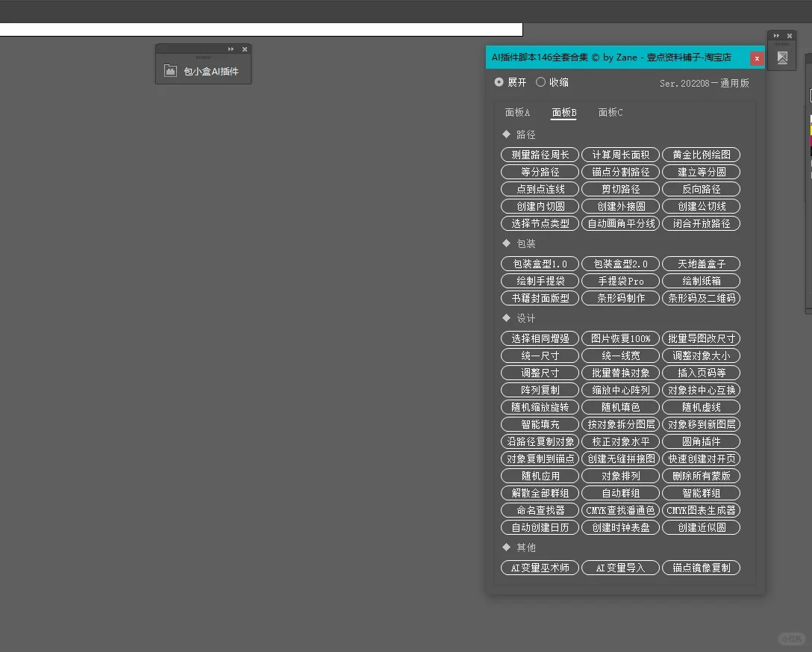Click the 随机虚线 button
812x652 pixels.
point(702,406)
